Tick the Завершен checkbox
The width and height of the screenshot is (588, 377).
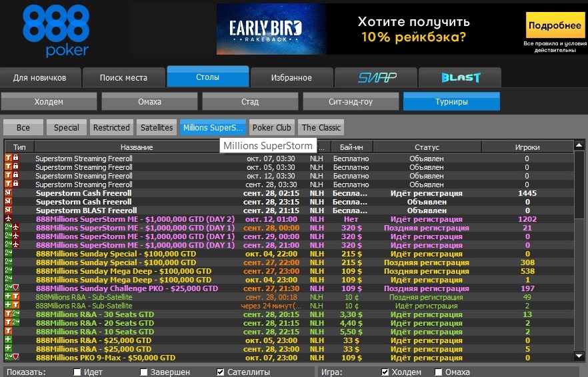pos(144,372)
